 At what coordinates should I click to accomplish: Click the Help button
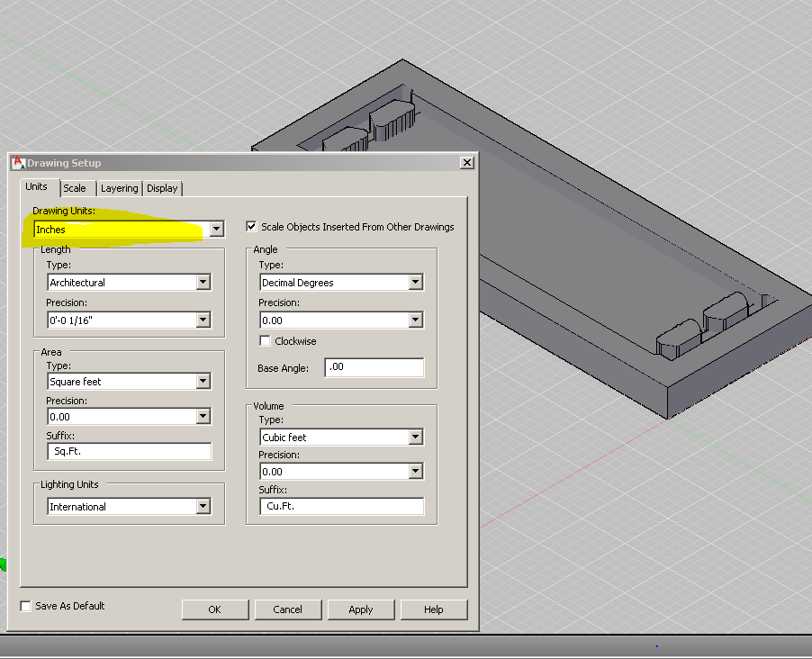click(x=434, y=609)
